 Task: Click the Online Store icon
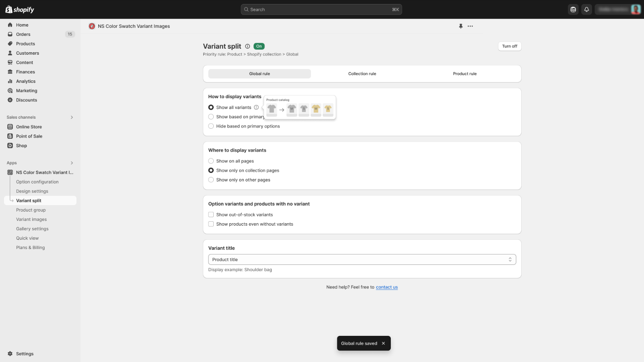click(x=10, y=127)
